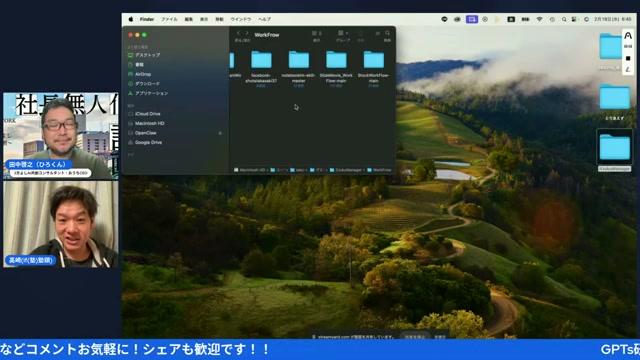
Task: Expand hidden toolbar items chevron
Action: click(378, 33)
